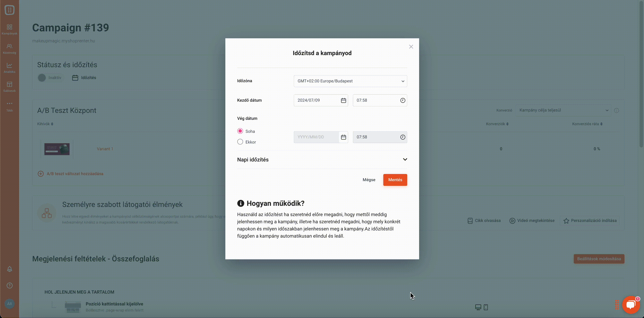The width and height of the screenshot is (644, 318).
Task: Click the Cikk olvasása link
Action: pos(484,221)
